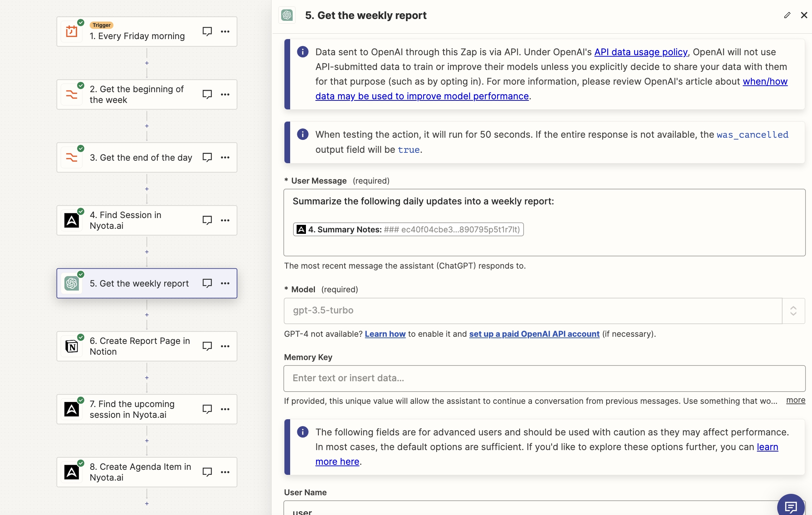Select step 4 Find Session in Nyota.ai
The image size is (812, 515).
[x=147, y=221]
